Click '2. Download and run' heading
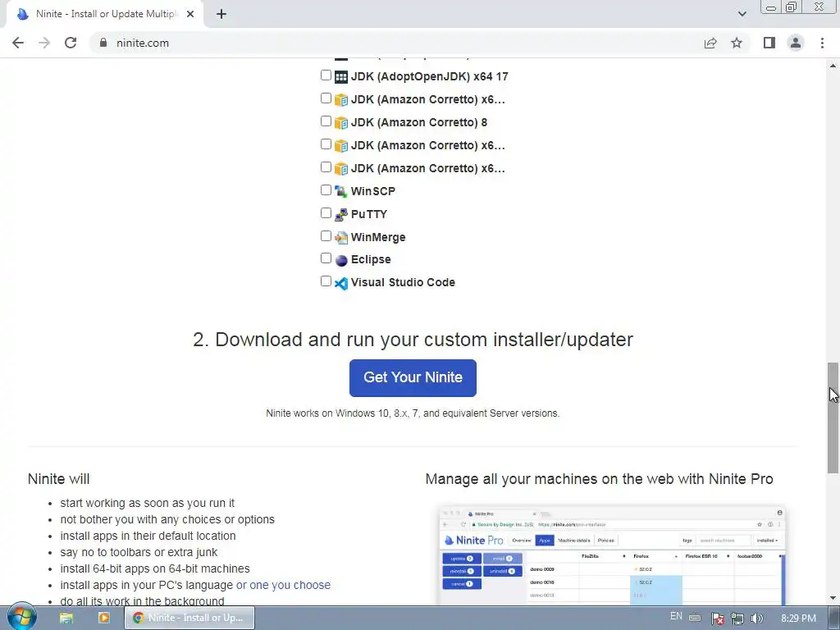Screen dimensions: 840x630 pos(413,340)
